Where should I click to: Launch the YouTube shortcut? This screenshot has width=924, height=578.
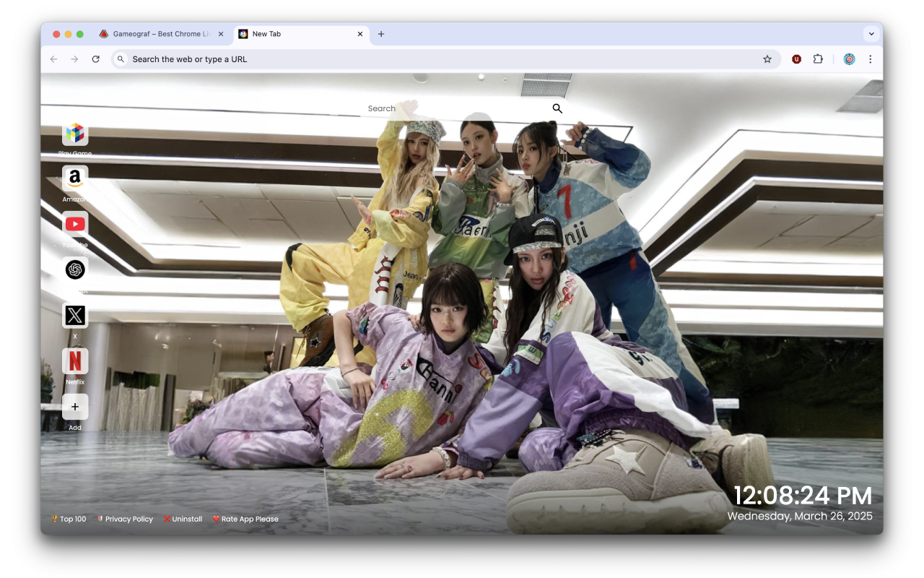[x=75, y=224]
